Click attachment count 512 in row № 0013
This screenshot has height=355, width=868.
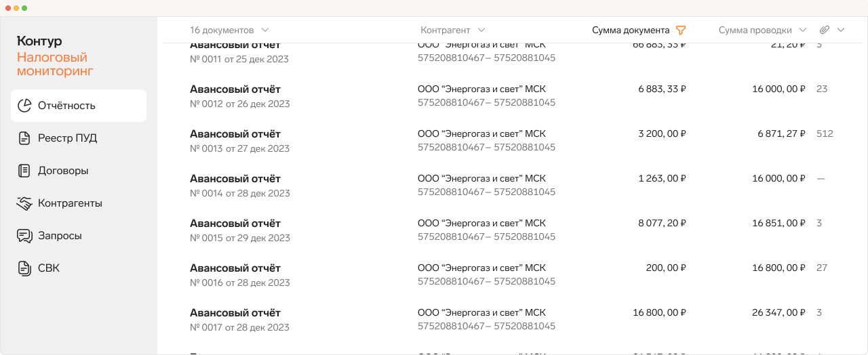(825, 134)
